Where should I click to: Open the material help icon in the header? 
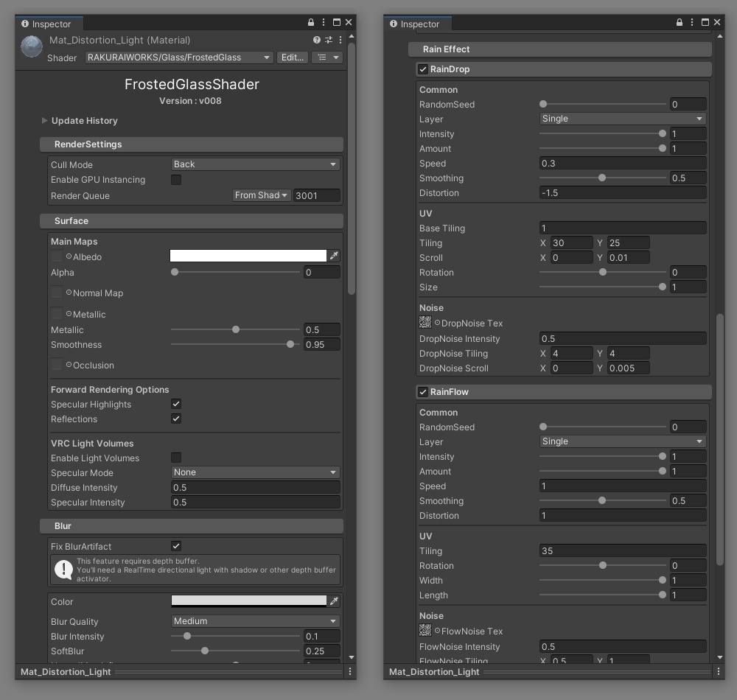(317, 40)
